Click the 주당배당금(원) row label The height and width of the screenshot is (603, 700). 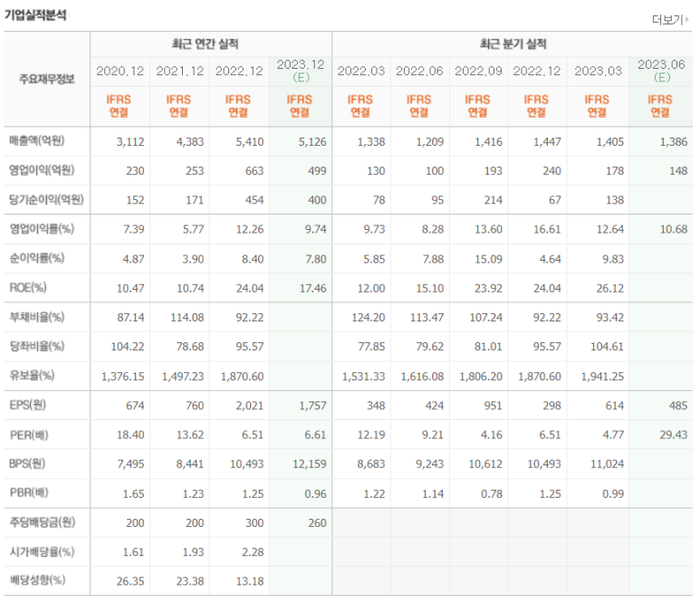(43, 522)
